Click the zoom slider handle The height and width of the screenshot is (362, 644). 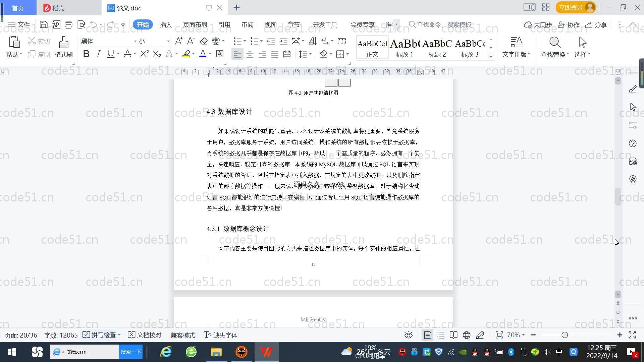565,335
